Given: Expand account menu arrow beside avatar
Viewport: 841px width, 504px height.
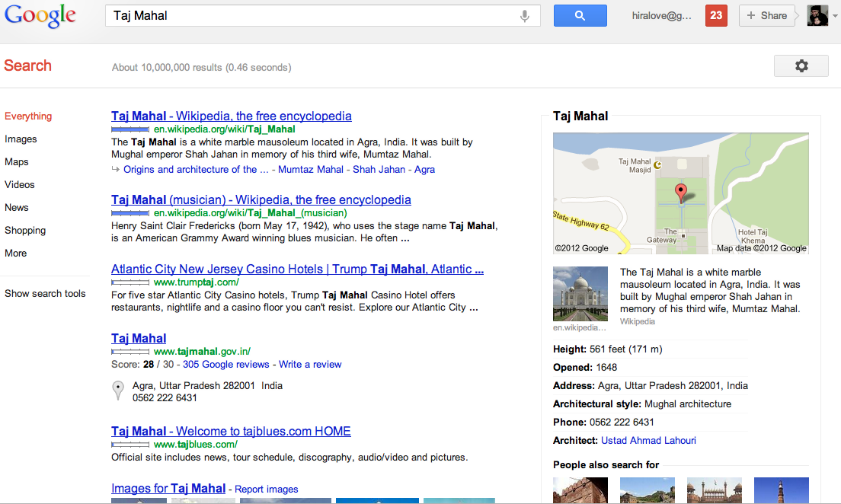Looking at the screenshot, I should [835, 16].
